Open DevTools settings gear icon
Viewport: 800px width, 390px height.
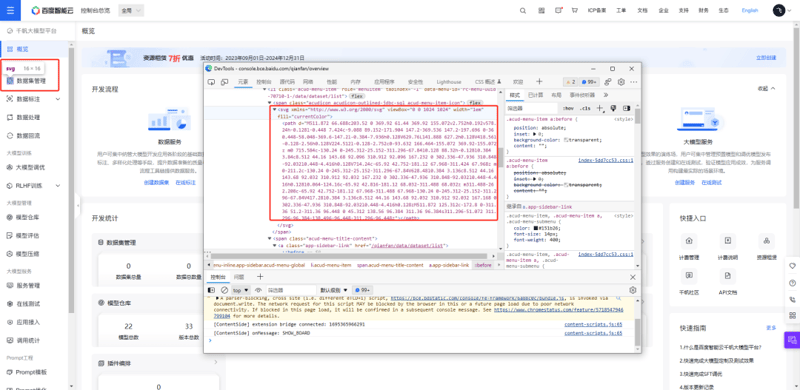pyautogui.click(x=621, y=82)
